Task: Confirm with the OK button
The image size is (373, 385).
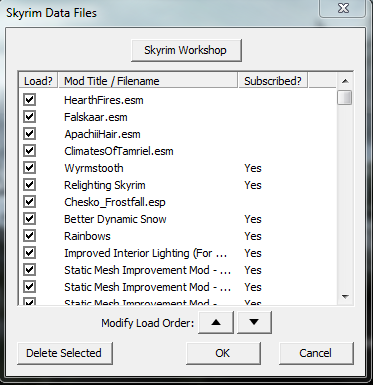Action: [223, 353]
